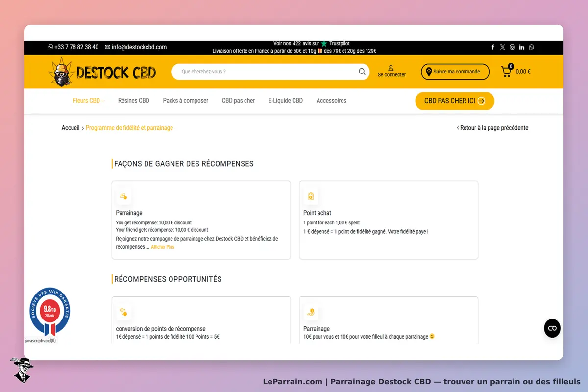Viewport: 588px width, 392px height.
Task: Click the Destock CBD logo
Action: pos(102,72)
